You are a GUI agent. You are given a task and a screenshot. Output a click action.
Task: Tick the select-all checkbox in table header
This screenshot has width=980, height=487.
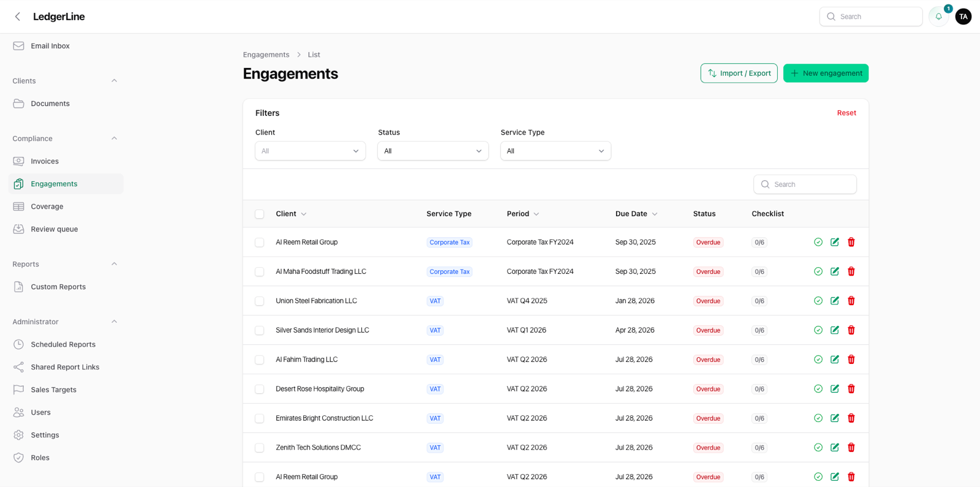point(260,214)
